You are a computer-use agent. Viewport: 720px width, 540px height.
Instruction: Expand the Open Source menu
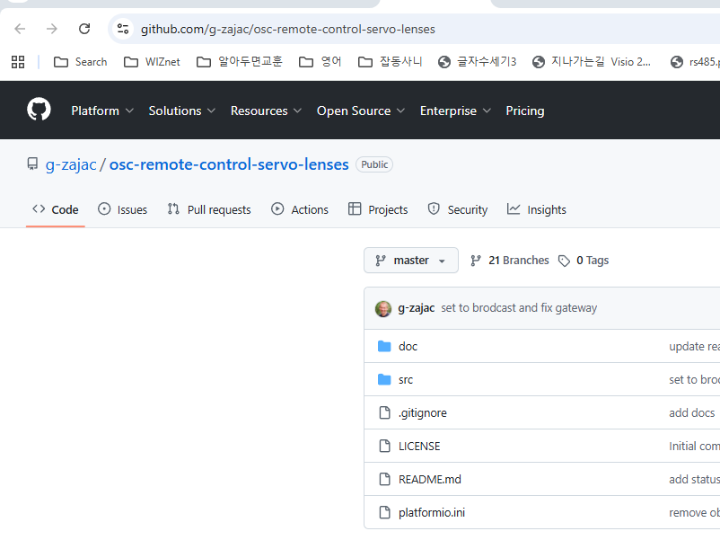(x=361, y=111)
